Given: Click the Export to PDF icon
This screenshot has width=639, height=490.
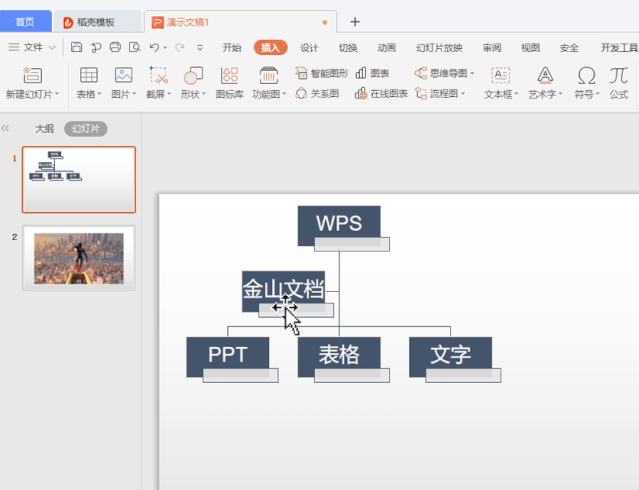Looking at the screenshot, I should tap(96, 48).
